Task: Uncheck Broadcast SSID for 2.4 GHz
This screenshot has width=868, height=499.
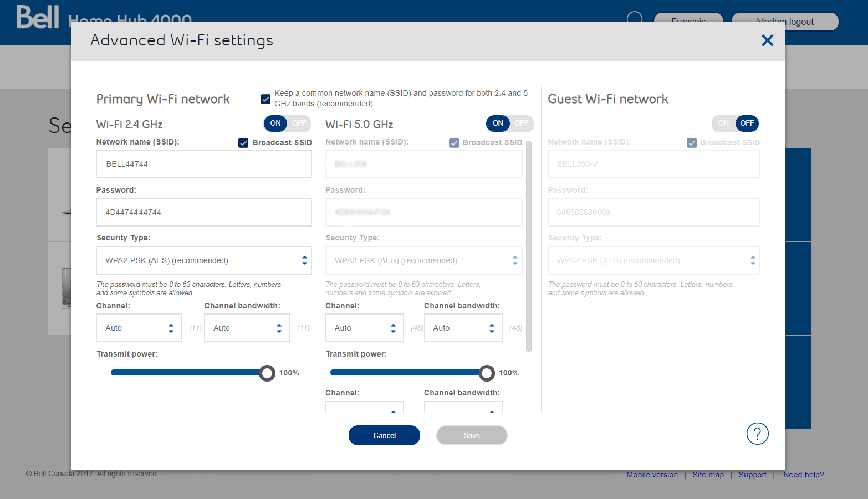Action: tap(243, 142)
